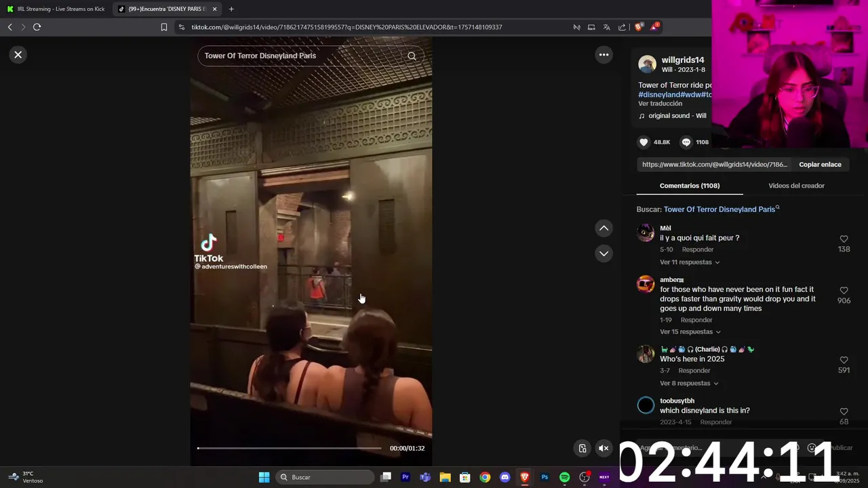Close the TikTok video viewer

[18, 55]
